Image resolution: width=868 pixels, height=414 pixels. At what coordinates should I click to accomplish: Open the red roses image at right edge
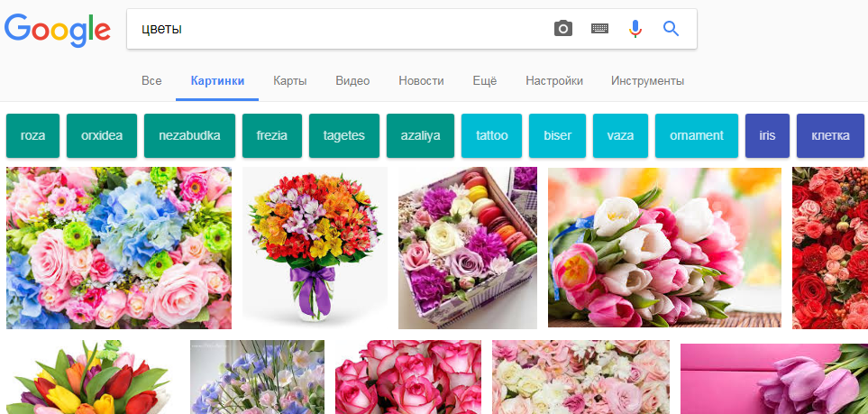(830, 248)
